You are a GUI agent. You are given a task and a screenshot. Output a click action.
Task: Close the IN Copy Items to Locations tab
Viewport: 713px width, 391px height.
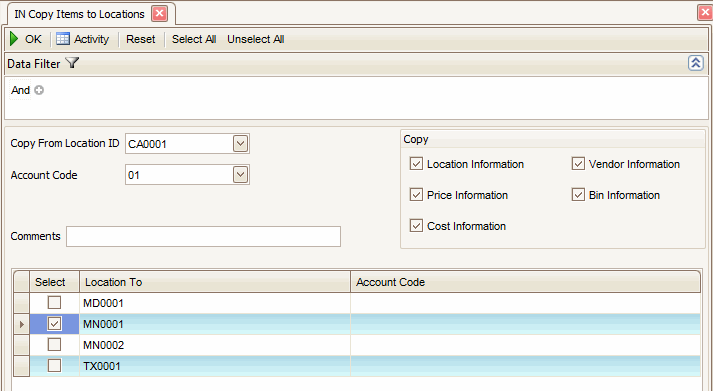[x=159, y=14]
